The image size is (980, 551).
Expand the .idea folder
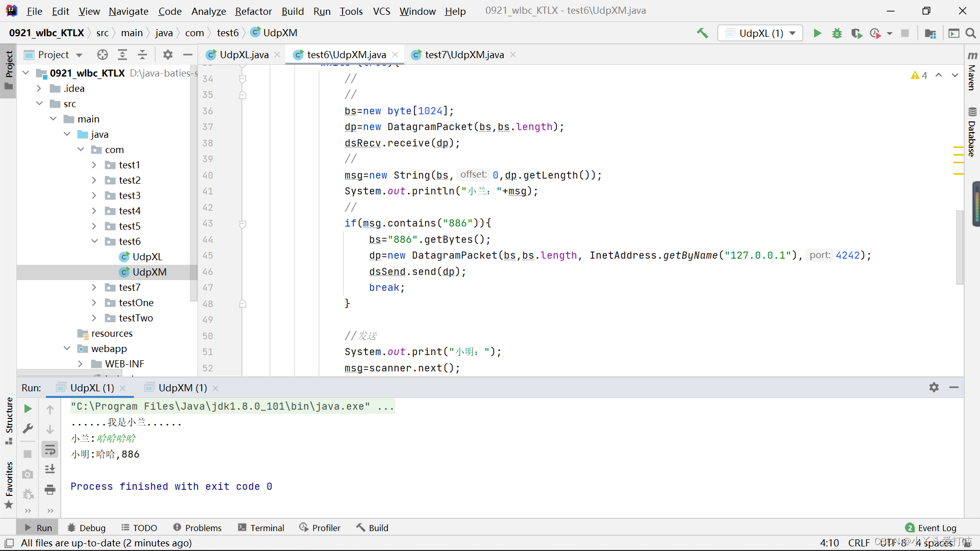tap(39, 88)
